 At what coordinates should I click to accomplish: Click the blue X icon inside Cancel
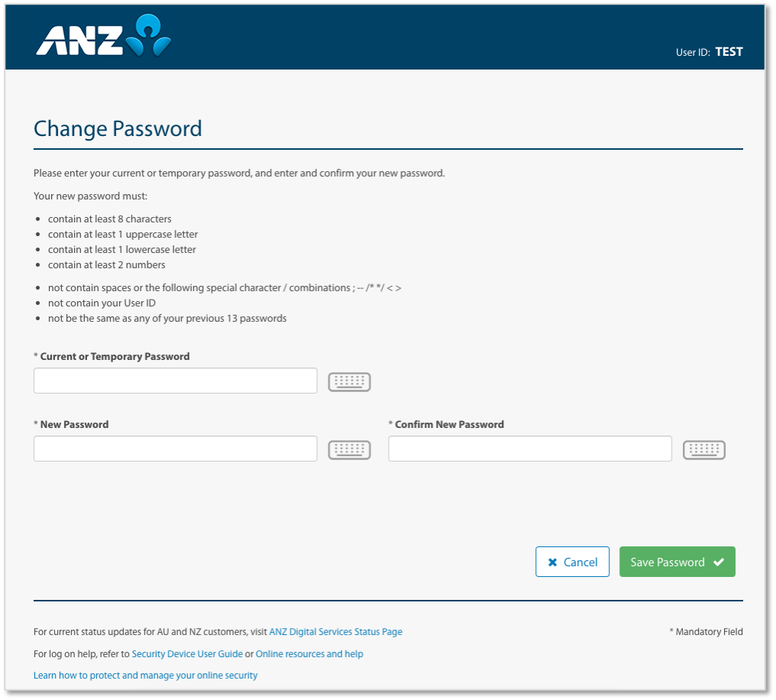point(552,562)
